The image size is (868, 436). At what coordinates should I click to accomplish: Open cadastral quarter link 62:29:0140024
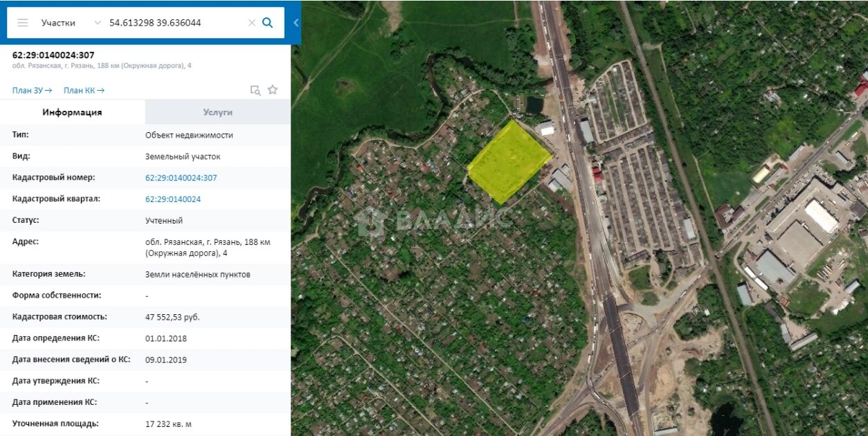tap(172, 199)
